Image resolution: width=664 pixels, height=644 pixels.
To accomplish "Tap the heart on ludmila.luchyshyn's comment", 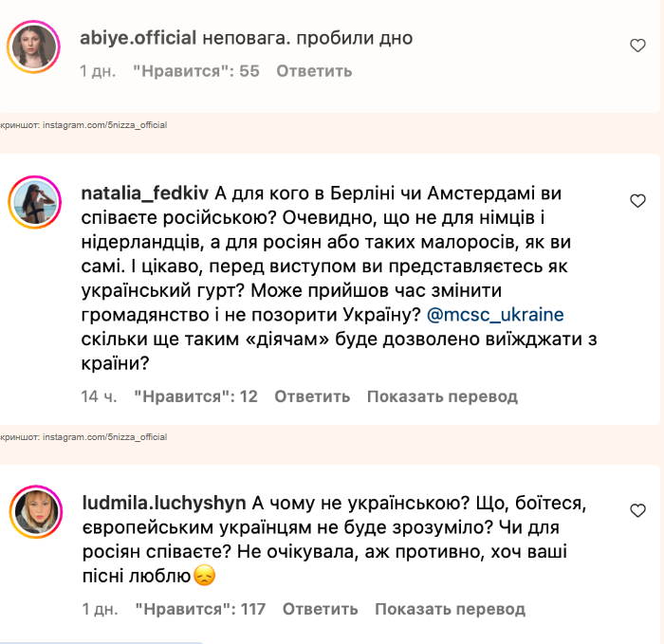I will (x=638, y=510).
